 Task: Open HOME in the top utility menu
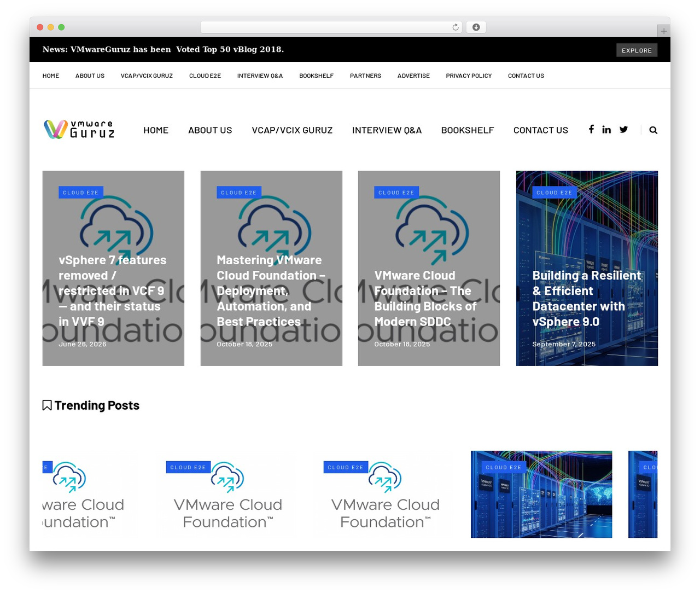51,76
